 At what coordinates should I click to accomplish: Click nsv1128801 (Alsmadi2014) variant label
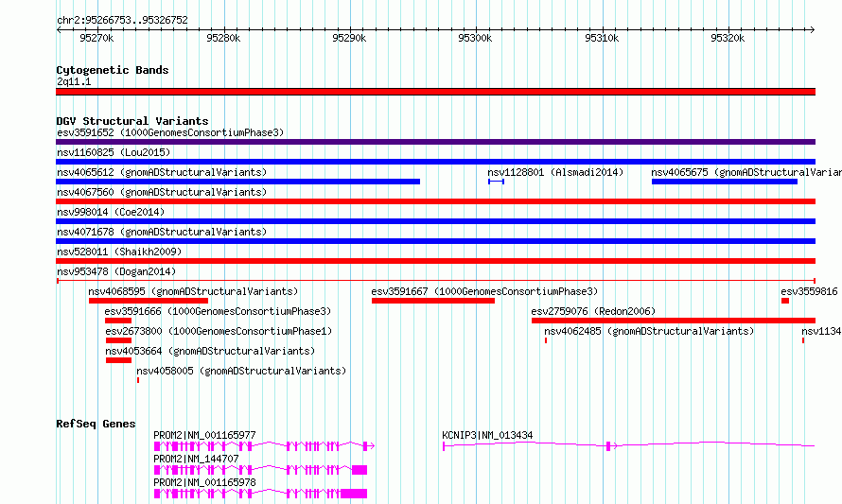(x=555, y=172)
